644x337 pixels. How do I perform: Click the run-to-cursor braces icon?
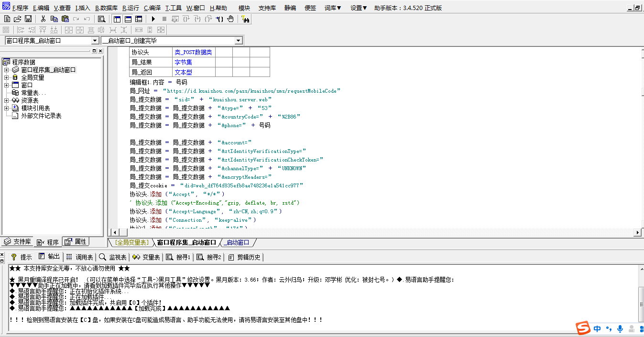[x=219, y=19]
